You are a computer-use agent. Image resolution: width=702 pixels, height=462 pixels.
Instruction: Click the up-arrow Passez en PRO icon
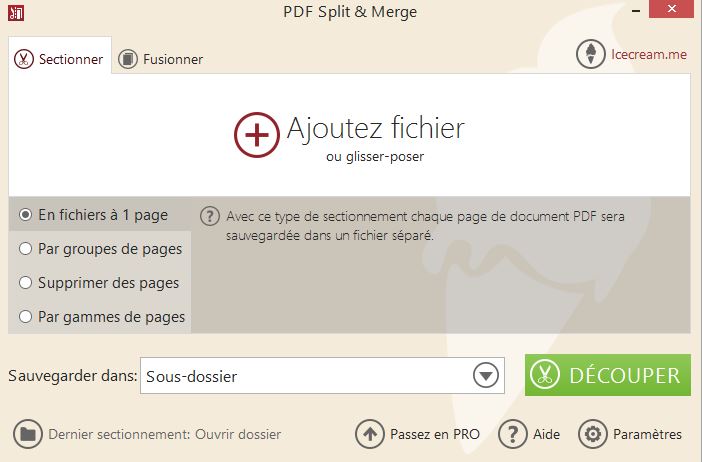point(370,434)
